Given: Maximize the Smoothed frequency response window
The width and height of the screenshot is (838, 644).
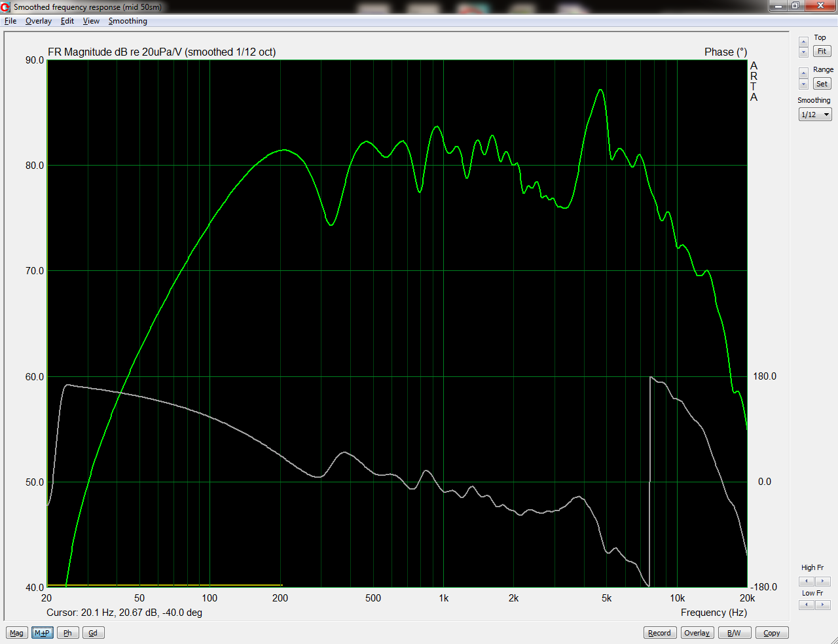Looking at the screenshot, I should pyautogui.click(x=795, y=6).
